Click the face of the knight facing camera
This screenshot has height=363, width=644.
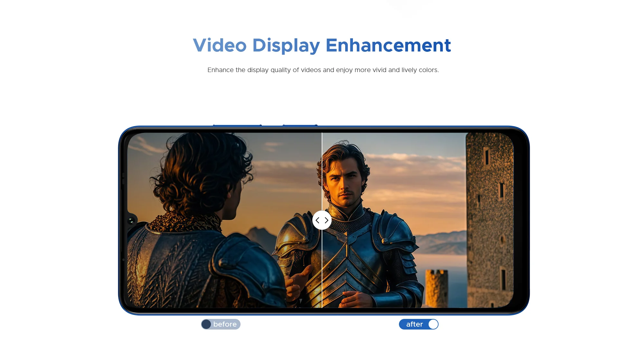[x=345, y=185]
